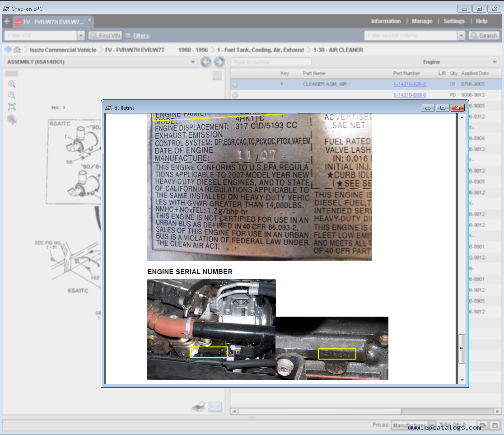504x435 pixels.
Task: Zoom in on the parts diagram
Action: [x=12, y=84]
